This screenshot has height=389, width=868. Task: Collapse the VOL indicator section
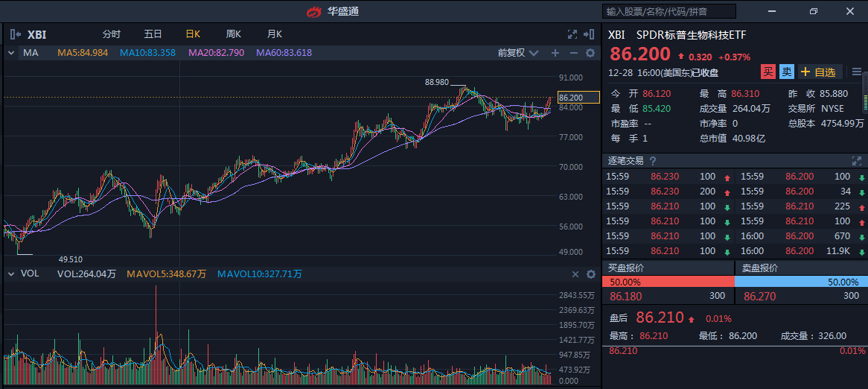click(11, 274)
